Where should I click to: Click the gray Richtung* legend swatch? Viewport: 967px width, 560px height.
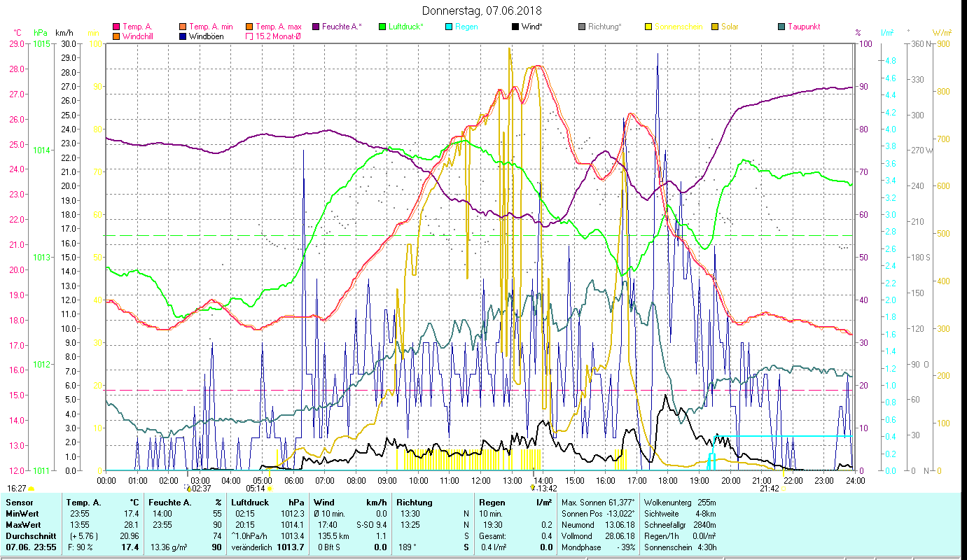(x=581, y=27)
